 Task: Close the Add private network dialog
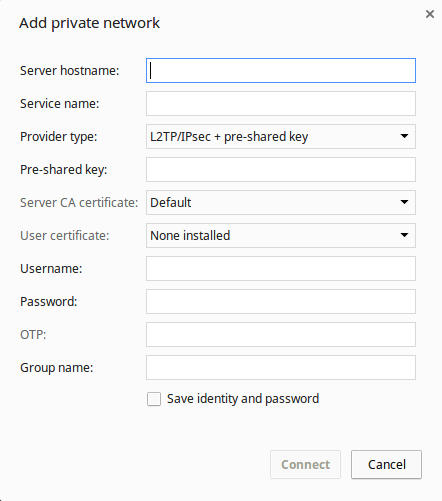tap(430, 14)
